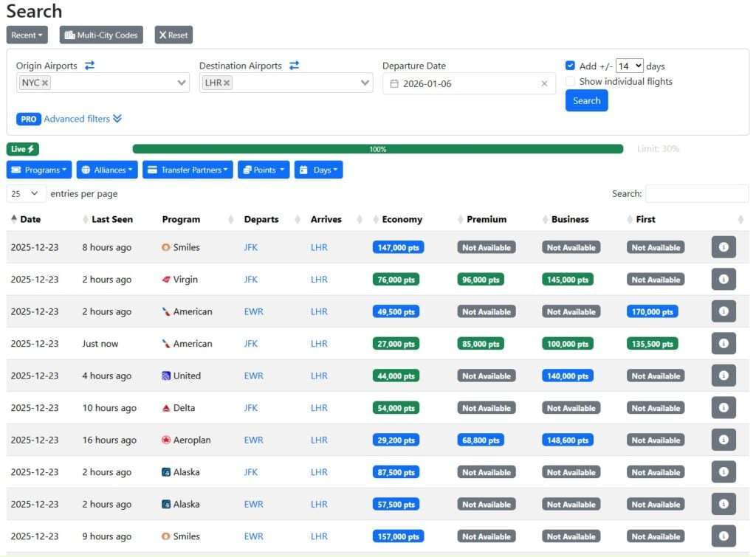This screenshot has width=756, height=557.
Task: Remove the NYC origin airport tag
Action: (45, 83)
